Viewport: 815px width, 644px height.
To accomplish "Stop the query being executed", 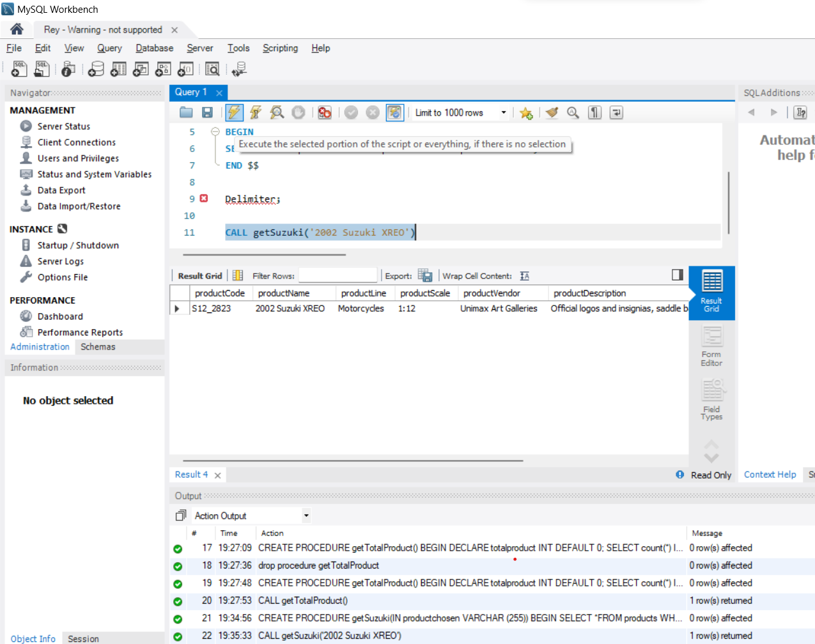I will (x=299, y=112).
